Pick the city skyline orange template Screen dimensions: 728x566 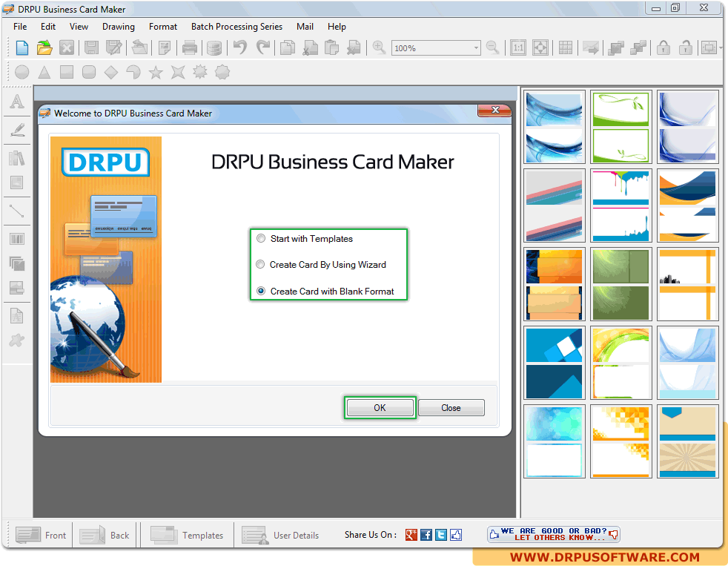point(688,284)
